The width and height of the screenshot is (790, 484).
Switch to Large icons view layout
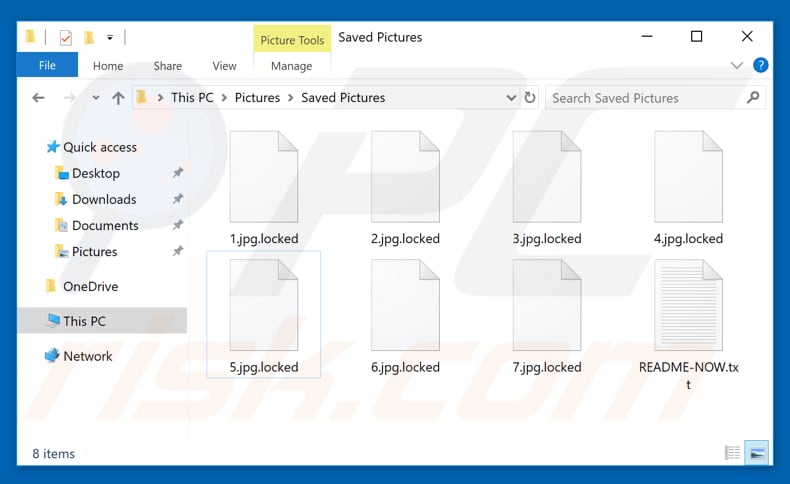(x=757, y=453)
